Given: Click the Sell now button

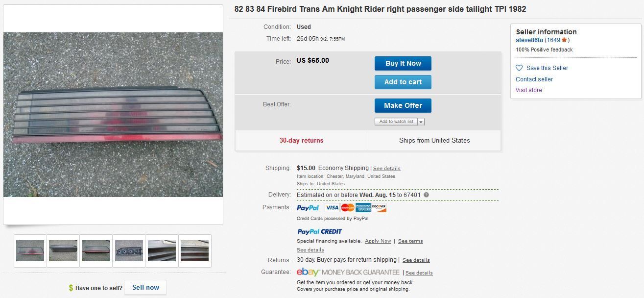Looking at the screenshot, I should coord(145,287).
